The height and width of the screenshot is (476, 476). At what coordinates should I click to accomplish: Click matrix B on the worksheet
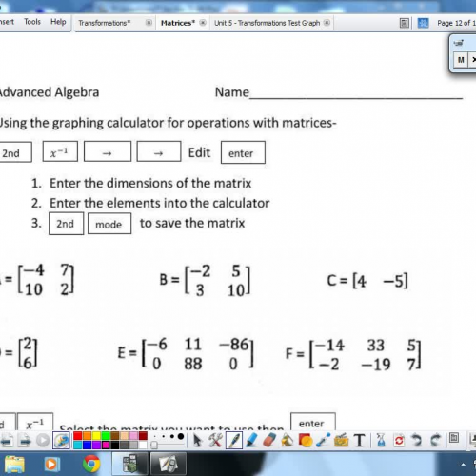(205, 281)
